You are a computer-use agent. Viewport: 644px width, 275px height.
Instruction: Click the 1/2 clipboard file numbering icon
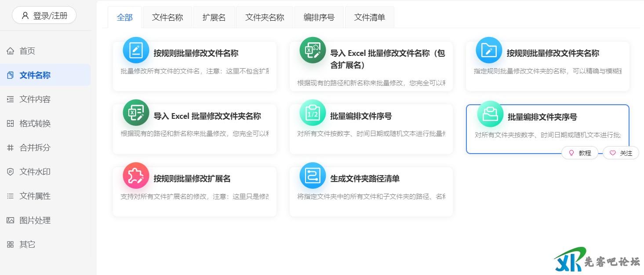[313, 113]
